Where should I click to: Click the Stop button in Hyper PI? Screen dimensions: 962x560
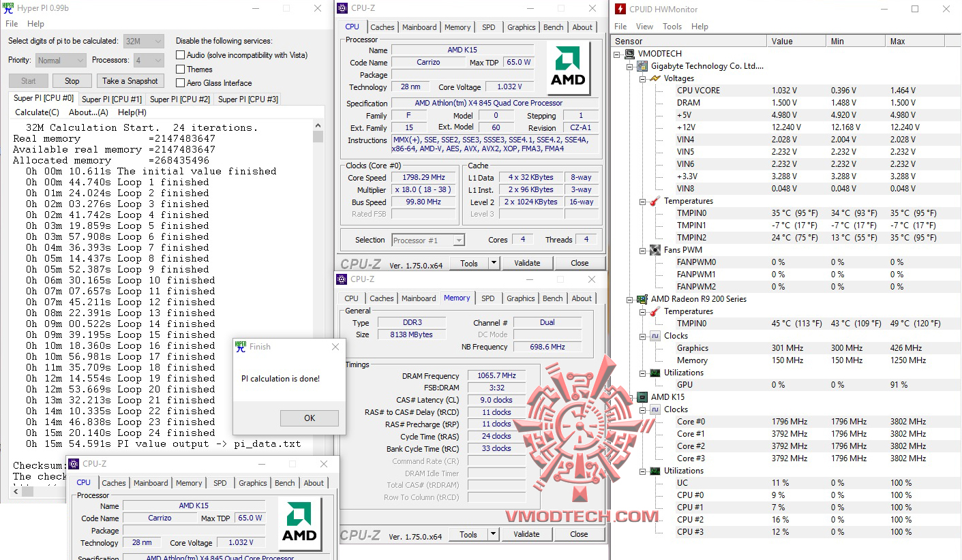coord(72,81)
